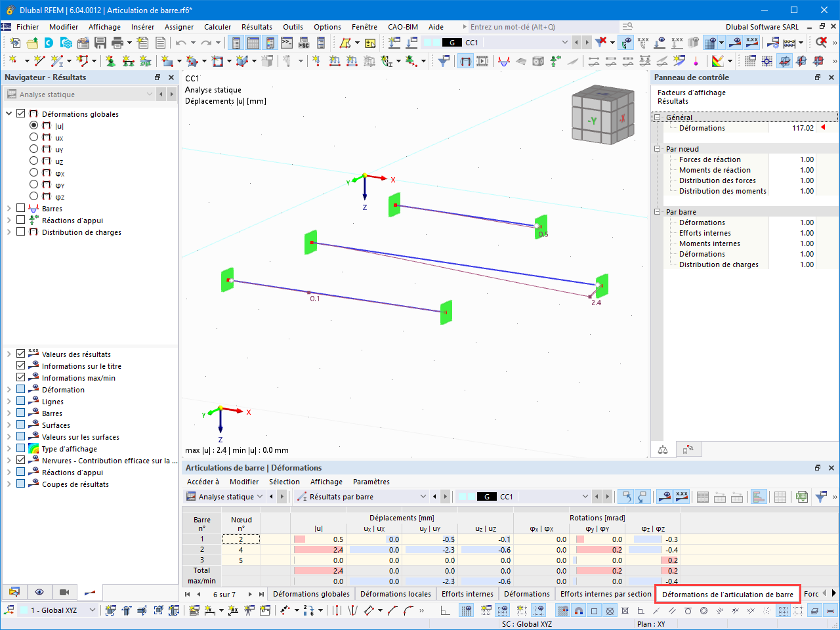The height and width of the screenshot is (630, 840).
Task: Open the CC1 load case dropdown in toolbar
Action: (x=564, y=43)
